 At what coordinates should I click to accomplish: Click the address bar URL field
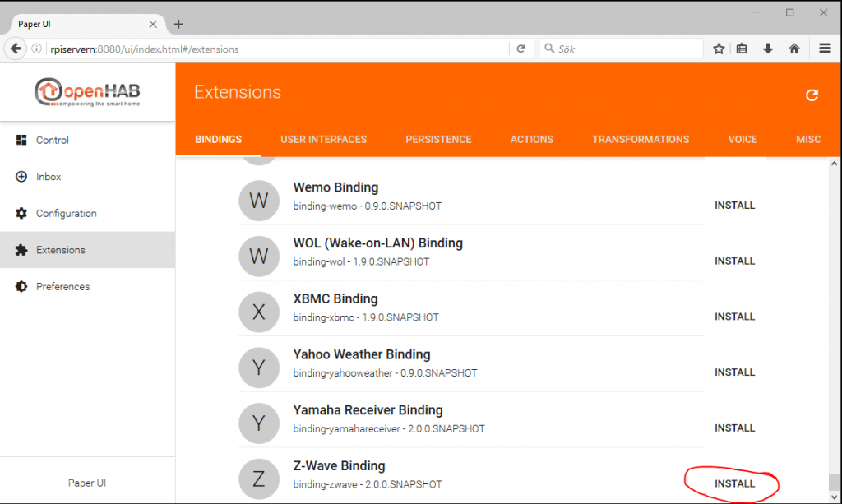[276, 49]
